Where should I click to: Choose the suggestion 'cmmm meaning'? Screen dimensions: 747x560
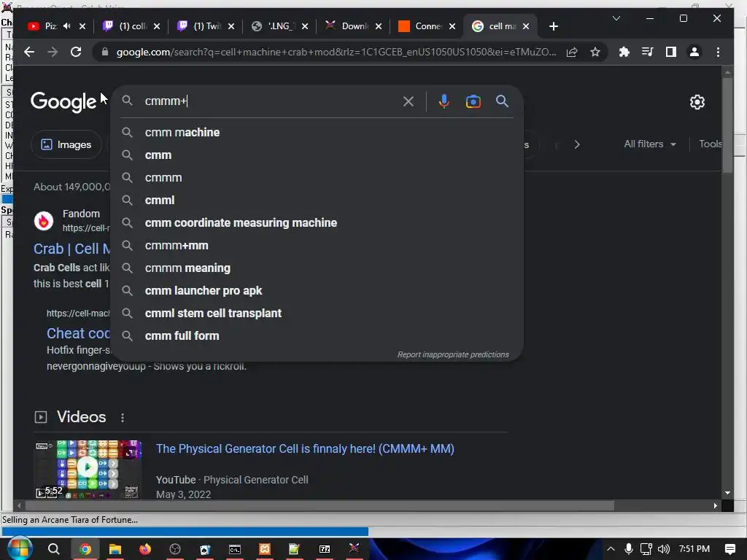tap(317, 268)
